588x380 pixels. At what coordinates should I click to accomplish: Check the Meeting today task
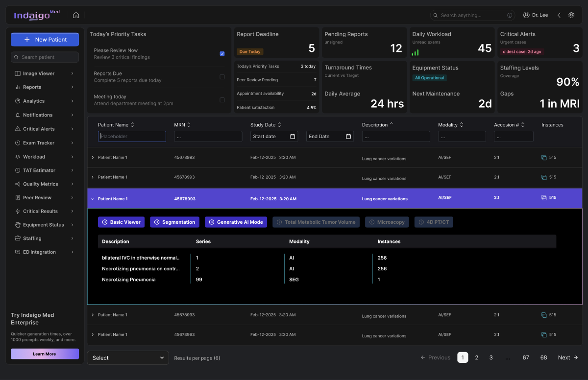222,100
